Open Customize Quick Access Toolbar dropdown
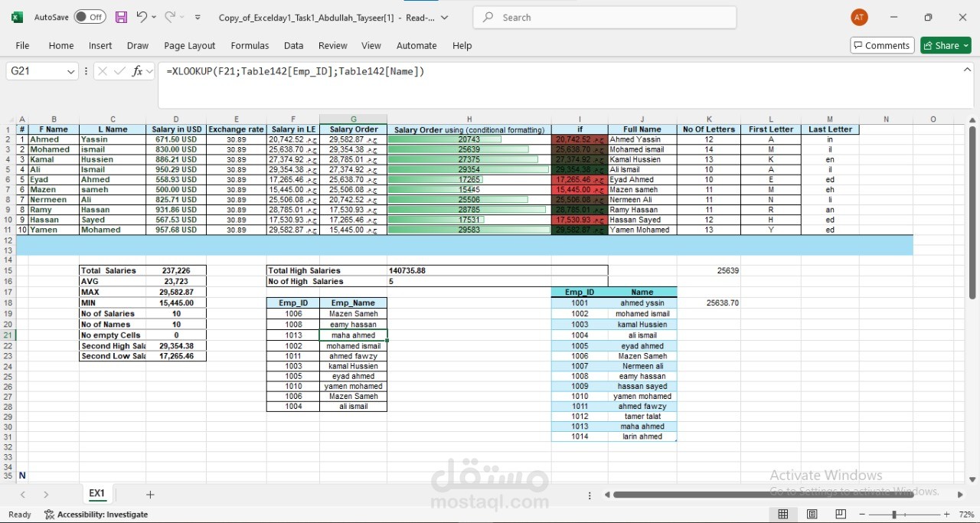Image resolution: width=980 pixels, height=523 pixels. (x=198, y=17)
